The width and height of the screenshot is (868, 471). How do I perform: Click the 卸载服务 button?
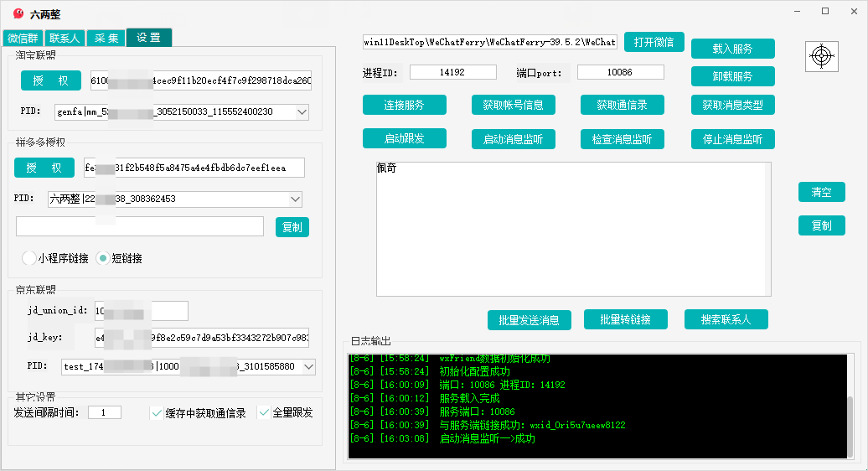tap(733, 76)
